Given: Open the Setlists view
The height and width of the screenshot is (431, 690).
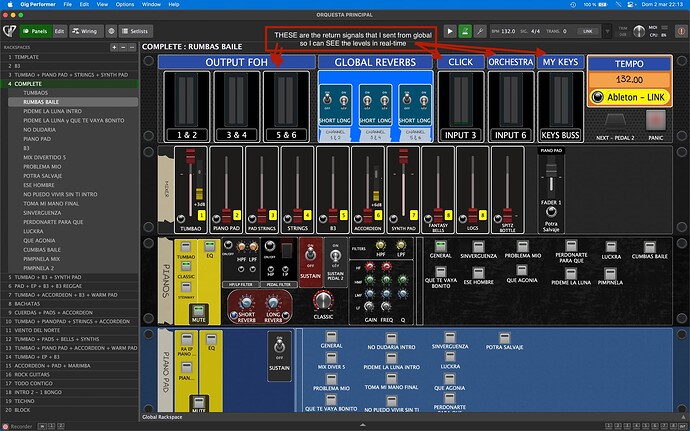Looking at the screenshot, I should [136, 31].
